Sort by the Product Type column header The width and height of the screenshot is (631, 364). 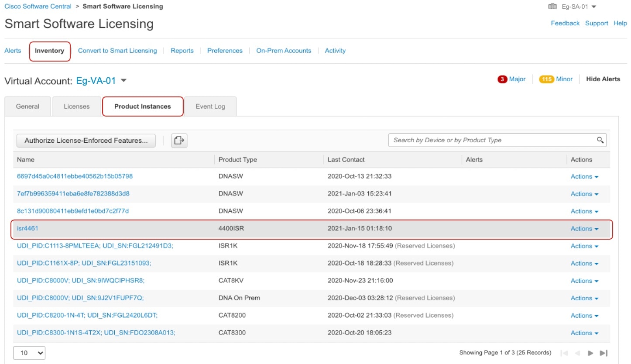pyautogui.click(x=238, y=160)
